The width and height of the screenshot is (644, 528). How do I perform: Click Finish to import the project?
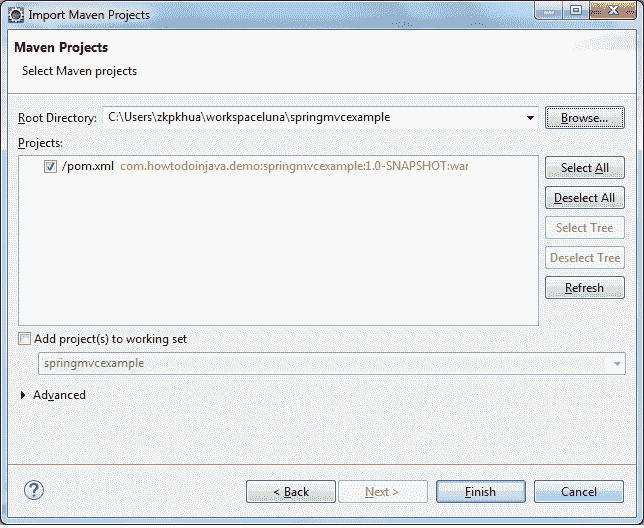click(481, 491)
